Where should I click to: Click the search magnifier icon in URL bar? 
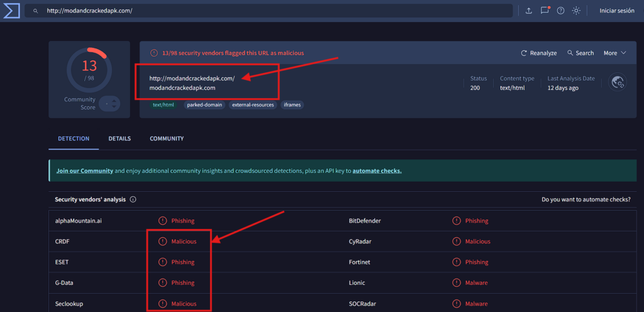coord(36,11)
